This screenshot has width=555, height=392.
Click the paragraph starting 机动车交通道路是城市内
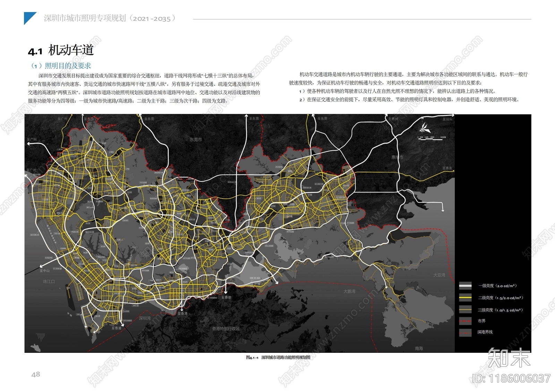pyautogui.click(x=408, y=78)
